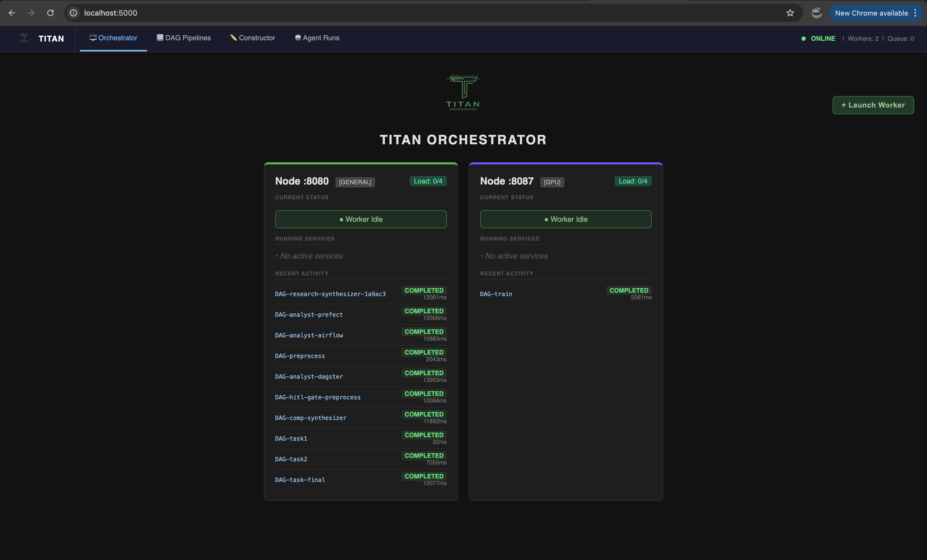The width and height of the screenshot is (927, 560).
Task: Click the TITAN brand name link
Action: pyautogui.click(x=51, y=39)
